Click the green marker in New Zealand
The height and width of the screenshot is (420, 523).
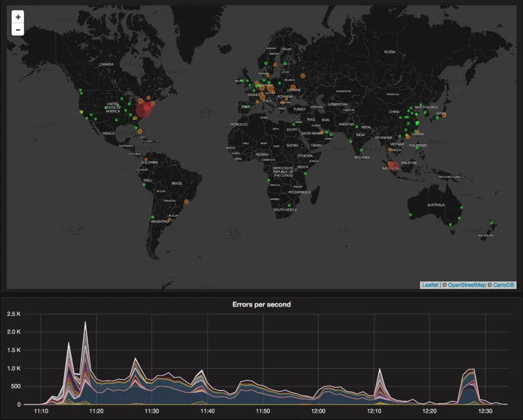click(492, 222)
